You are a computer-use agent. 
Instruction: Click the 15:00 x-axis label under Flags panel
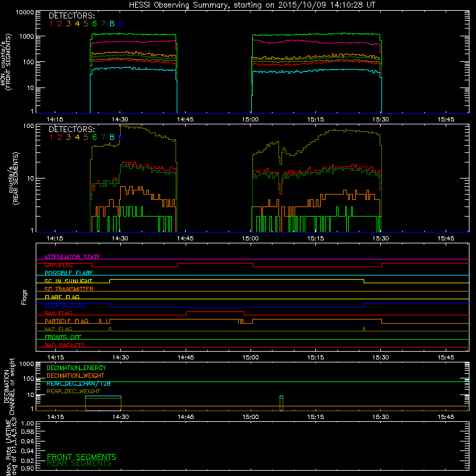(250, 358)
